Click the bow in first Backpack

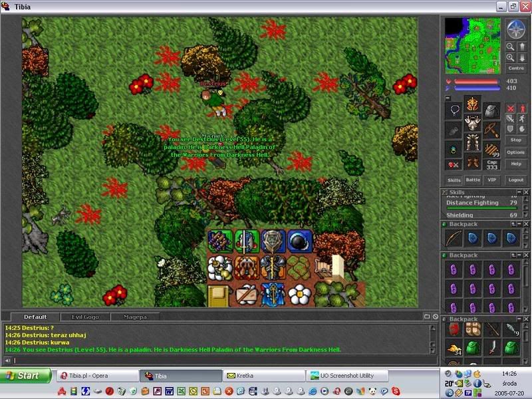click(x=454, y=238)
